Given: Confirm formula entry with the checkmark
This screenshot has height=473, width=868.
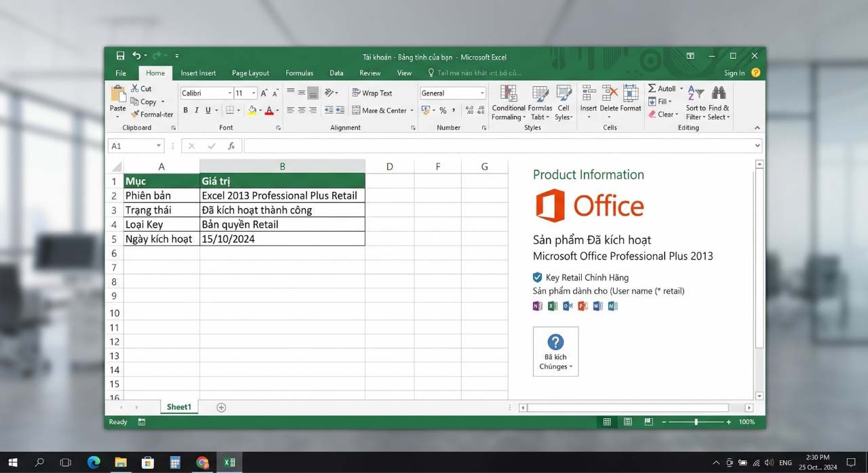Looking at the screenshot, I should pyautogui.click(x=212, y=146).
